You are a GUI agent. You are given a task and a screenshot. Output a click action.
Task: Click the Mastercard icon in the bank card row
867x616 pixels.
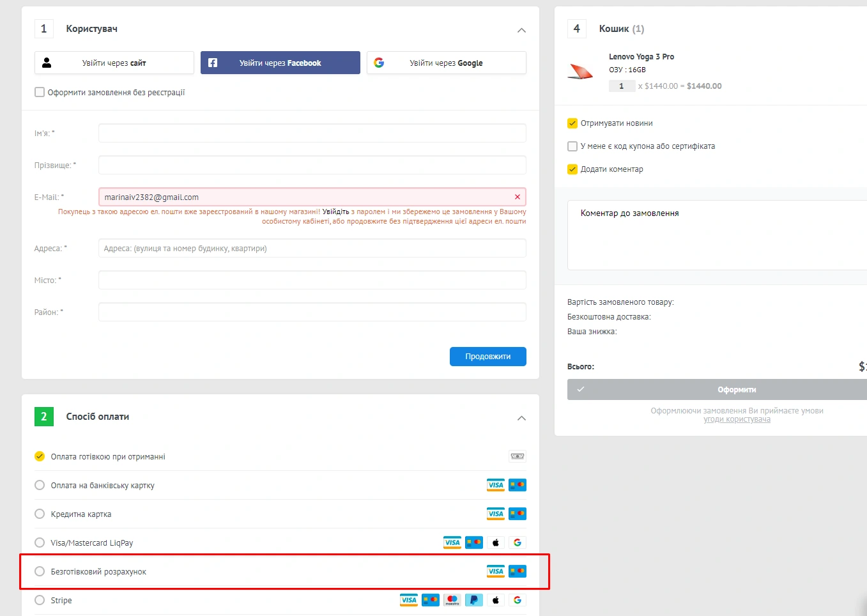click(x=517, y=485)
